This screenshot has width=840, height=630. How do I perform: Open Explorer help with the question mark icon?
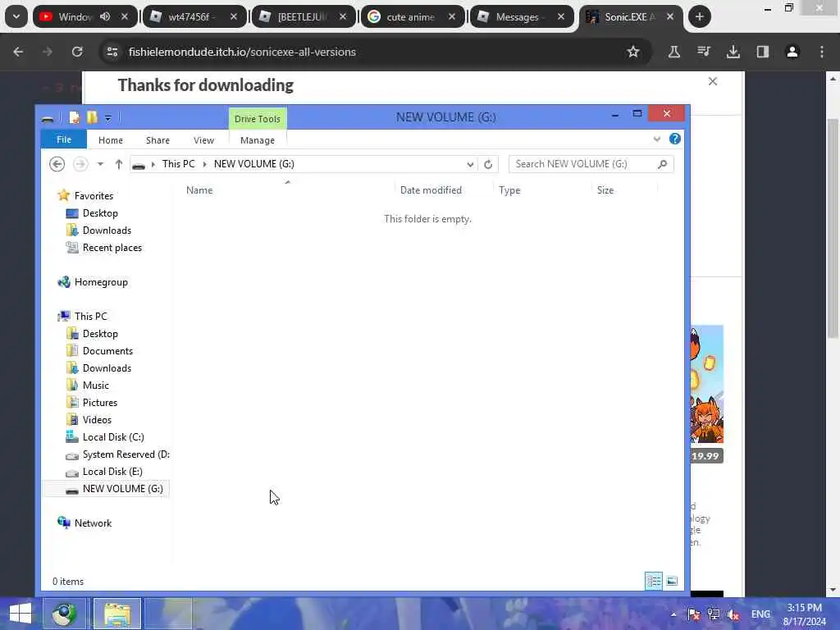point(674,139)
